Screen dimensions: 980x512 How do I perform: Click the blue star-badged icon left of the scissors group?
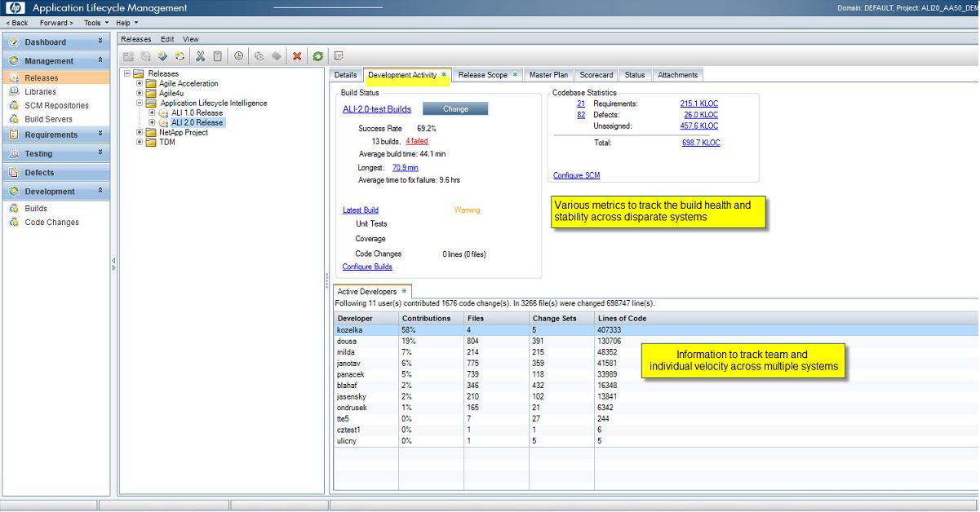[163, 56]
